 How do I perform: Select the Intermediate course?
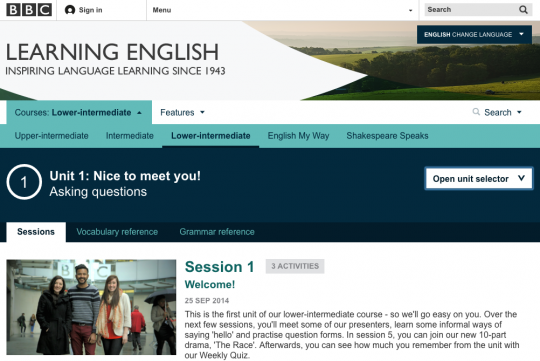pyautogui.click(x=129, y=136)
